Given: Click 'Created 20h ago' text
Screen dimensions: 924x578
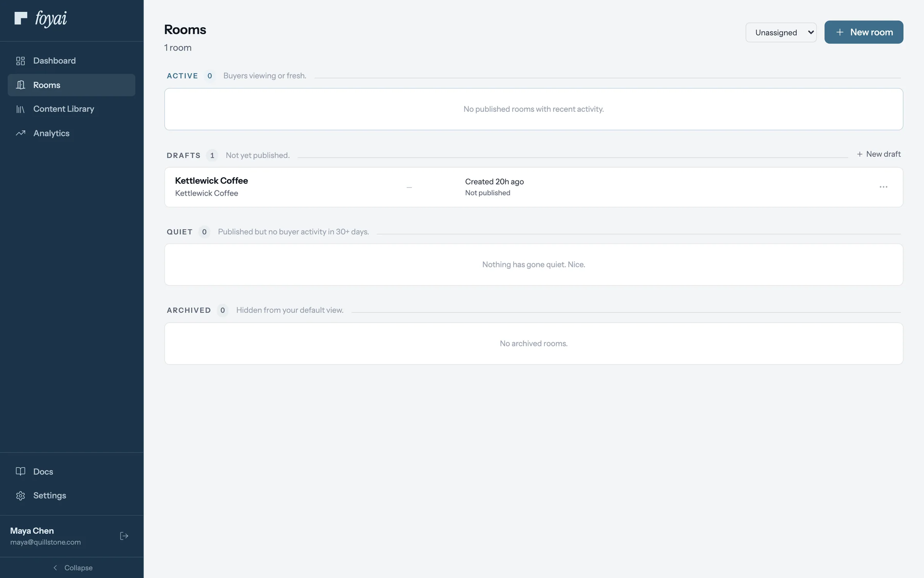Looking at the screenshot, I should click(x=494, y=181).
